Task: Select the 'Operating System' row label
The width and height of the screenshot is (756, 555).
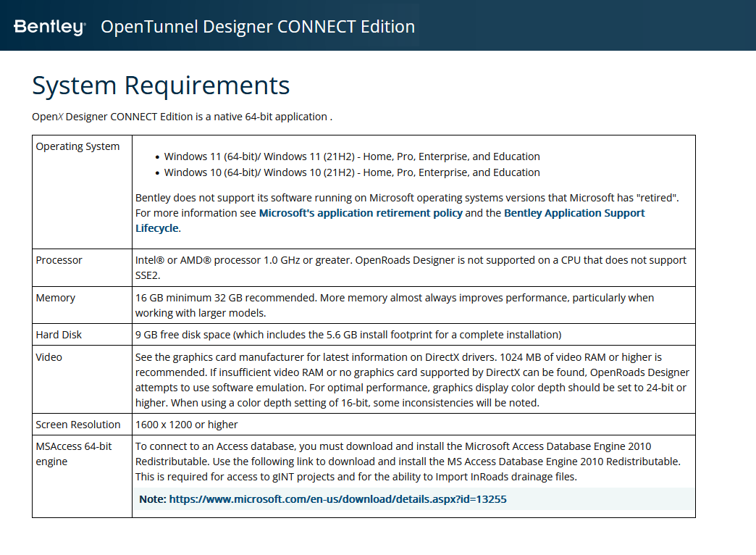Action: point(77,146)
